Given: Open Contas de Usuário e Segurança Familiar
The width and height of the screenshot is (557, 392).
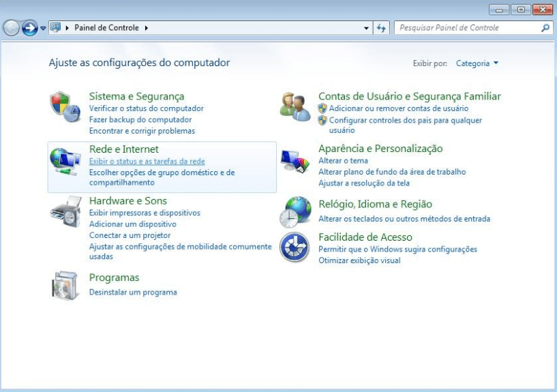Looking at the screenshot, I should [x=410, y=96].
